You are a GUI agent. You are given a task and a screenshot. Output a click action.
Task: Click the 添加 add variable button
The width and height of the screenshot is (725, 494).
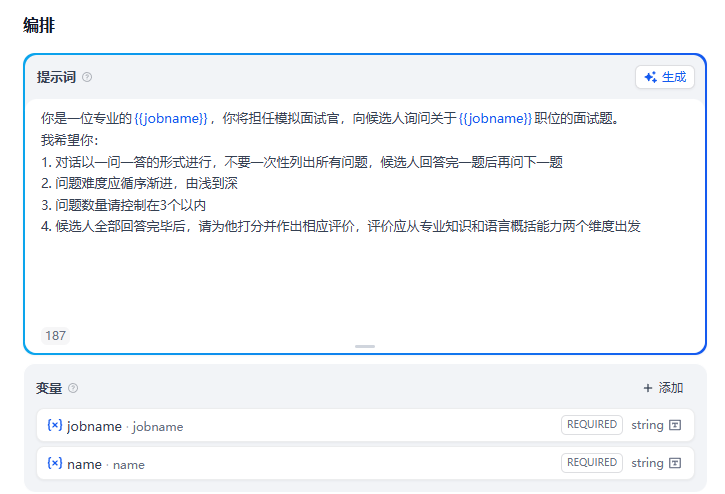tap(663, 388)
